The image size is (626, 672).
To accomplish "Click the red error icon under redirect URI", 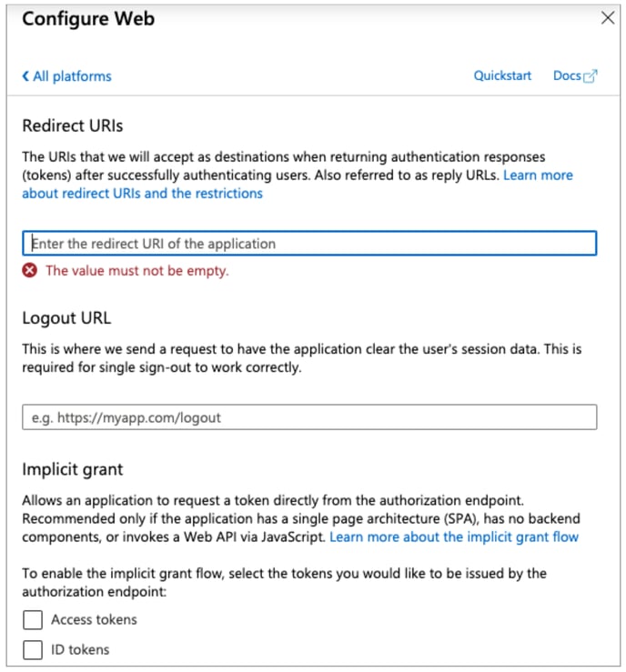I will (x=30, y=270).
